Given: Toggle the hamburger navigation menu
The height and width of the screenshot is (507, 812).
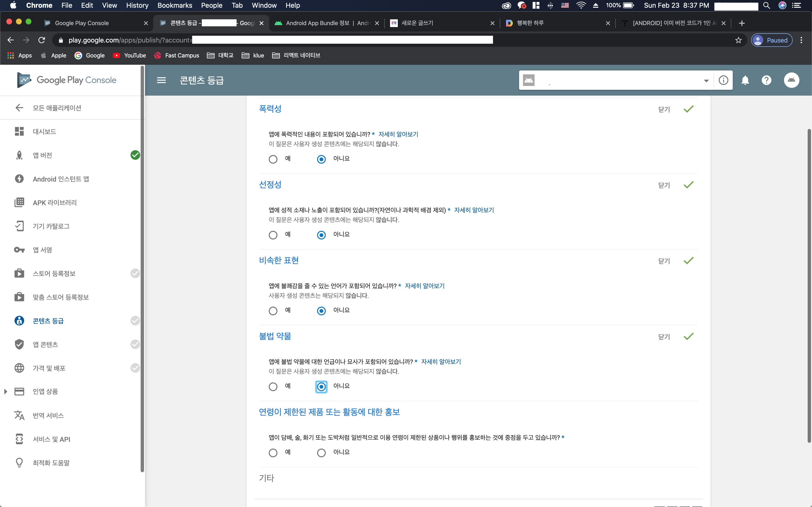Looking at the screenshot, I should click(161, 80).
